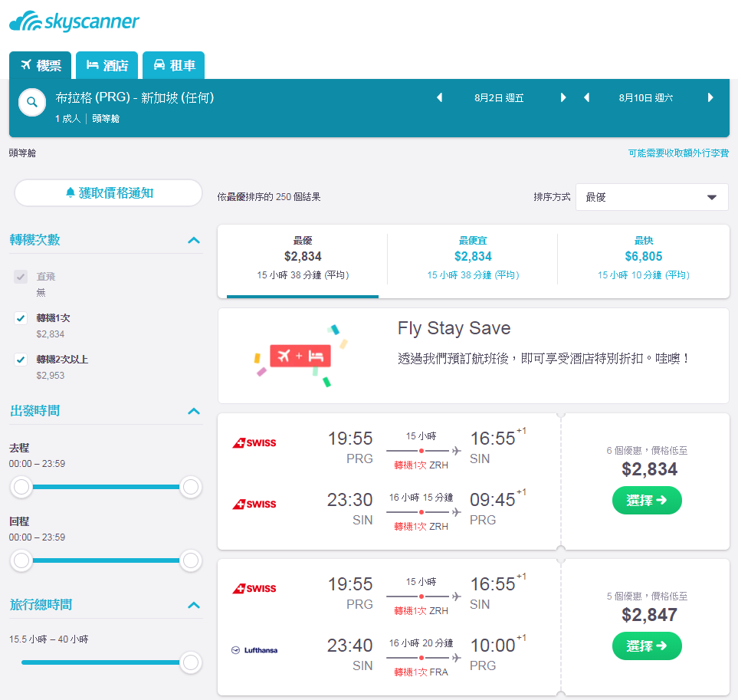The width and height of the screenshot is (738, 700).
Task: Collapse the 旅行總時間 section
Action: (x=194, y=605)
